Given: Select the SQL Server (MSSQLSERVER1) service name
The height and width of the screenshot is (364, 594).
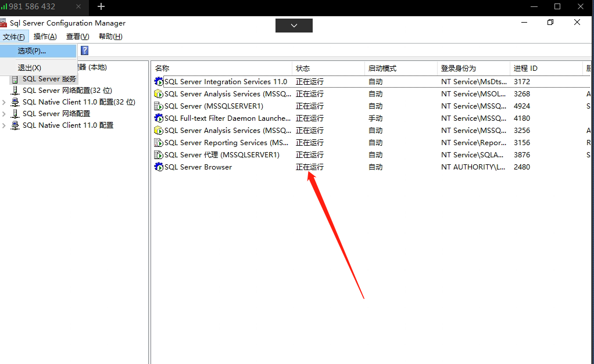Looking at the screenshot, I should (214, 106).
